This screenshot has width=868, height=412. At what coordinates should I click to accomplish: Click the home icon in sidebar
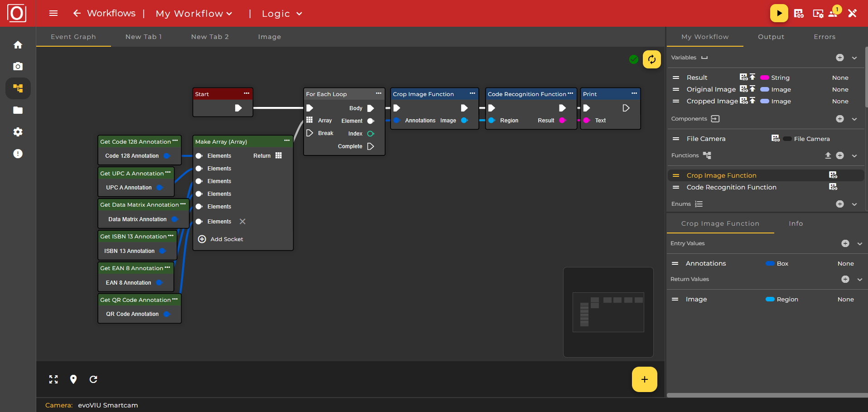[18, 45]
